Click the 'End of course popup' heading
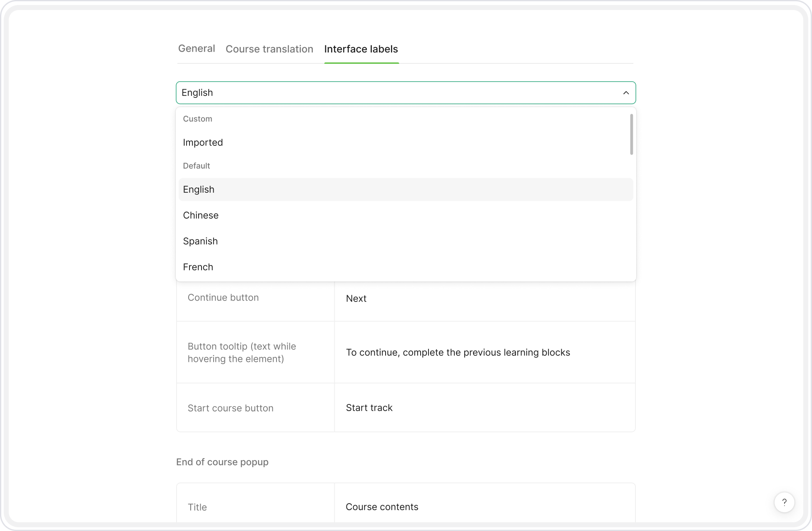Viewport: 812px width, 531px height. 222,462
